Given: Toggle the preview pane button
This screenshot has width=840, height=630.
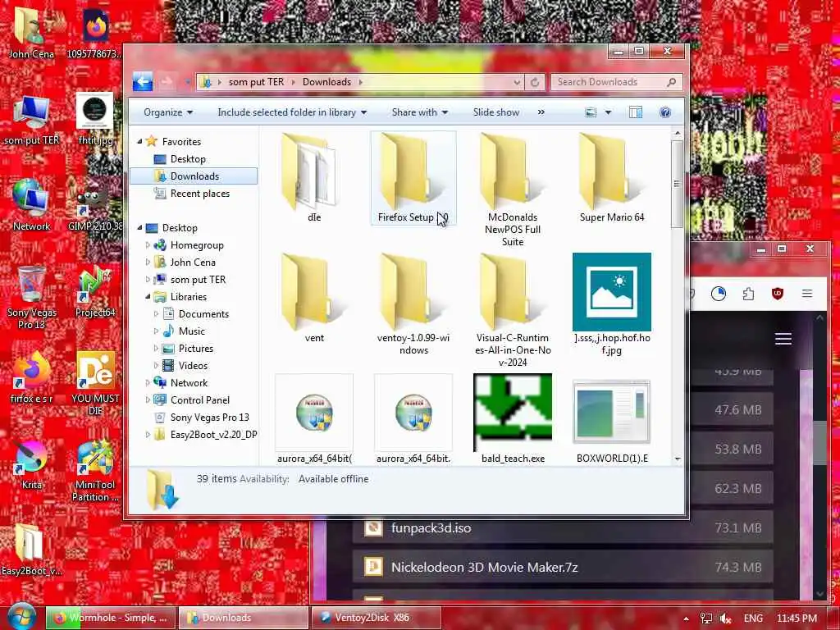Looking at the screenshot, I should tap(636, 112).
